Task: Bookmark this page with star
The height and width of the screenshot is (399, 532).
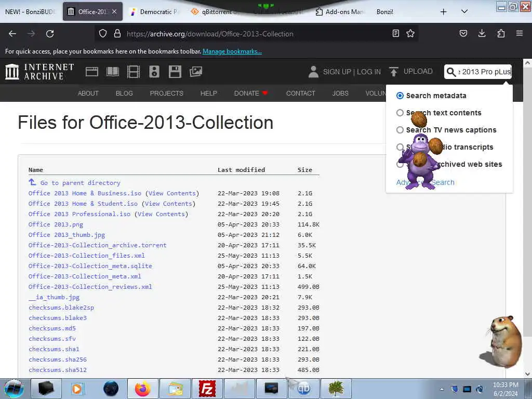Action: [x=410, y=34]
